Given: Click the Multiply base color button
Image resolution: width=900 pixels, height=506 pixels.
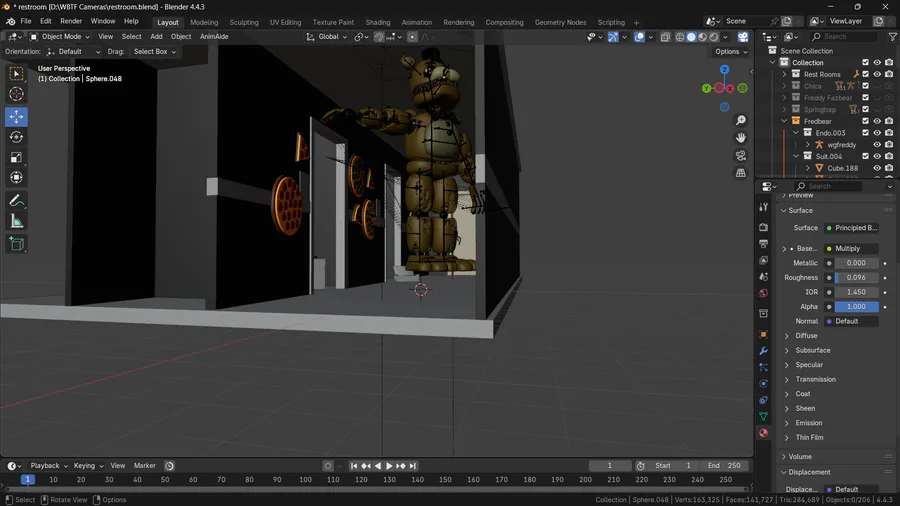Looking at the screenshot, I should (x=851, y=249).
